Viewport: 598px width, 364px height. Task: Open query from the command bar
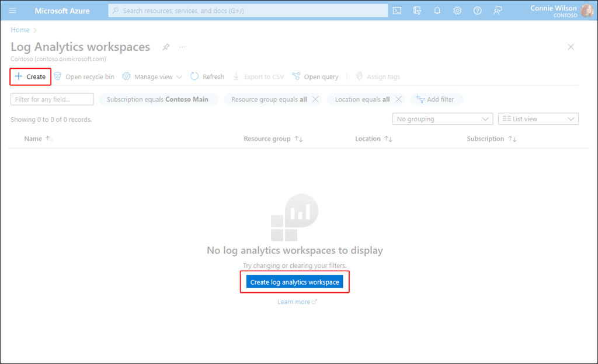click(315, 76)
